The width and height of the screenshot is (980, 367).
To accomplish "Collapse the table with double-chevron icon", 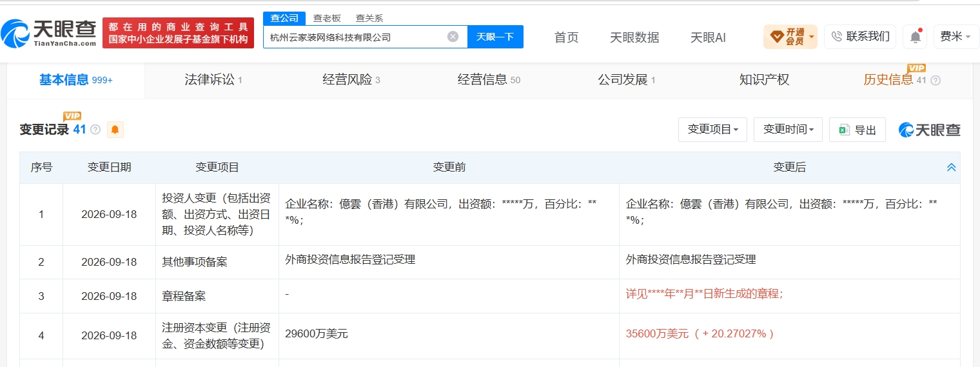I will pos(951,168).
